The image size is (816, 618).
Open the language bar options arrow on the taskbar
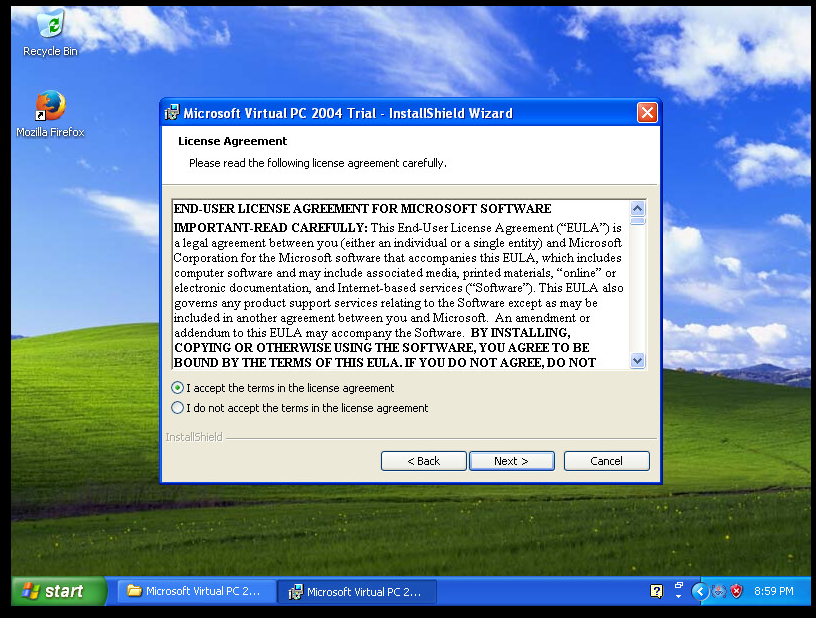coord(678,597)
